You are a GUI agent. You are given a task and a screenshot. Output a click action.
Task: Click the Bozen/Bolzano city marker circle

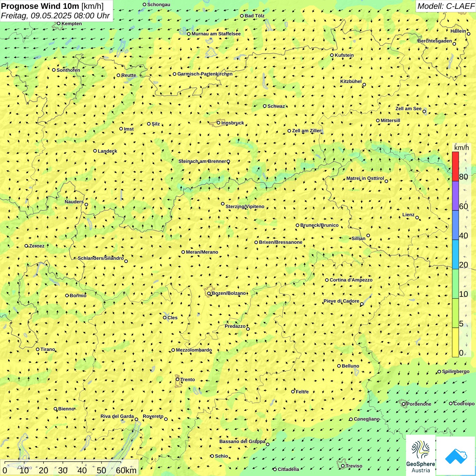click(209, 293)
